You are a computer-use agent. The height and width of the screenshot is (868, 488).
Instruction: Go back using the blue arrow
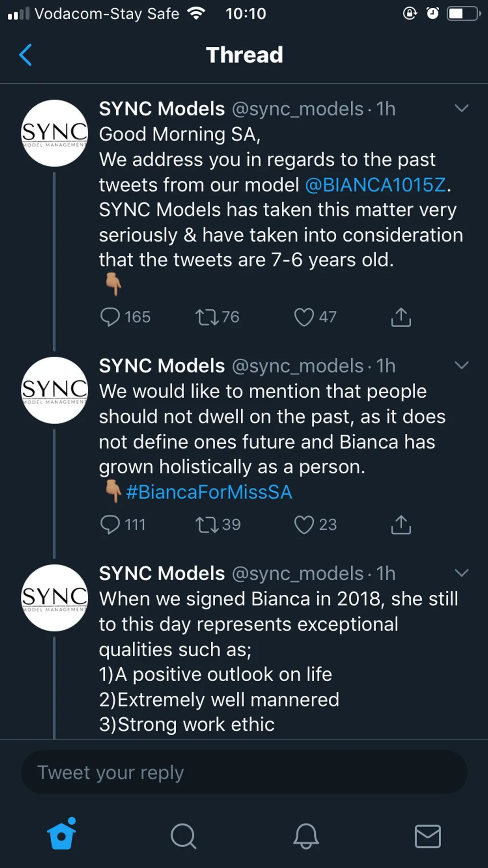pyautogui.click(x=25, y=55)
